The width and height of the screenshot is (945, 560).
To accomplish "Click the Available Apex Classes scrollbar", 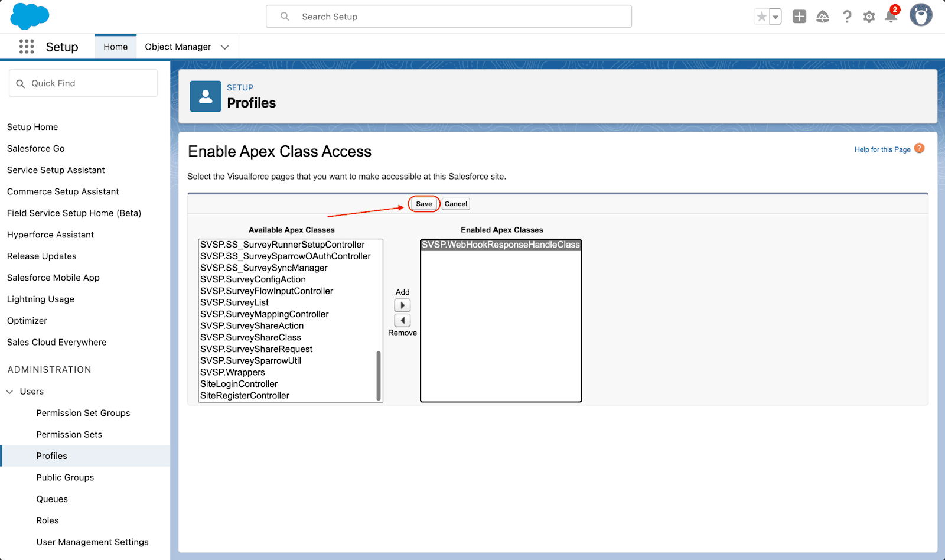I will pyautogui.click(x=379, y=376).
